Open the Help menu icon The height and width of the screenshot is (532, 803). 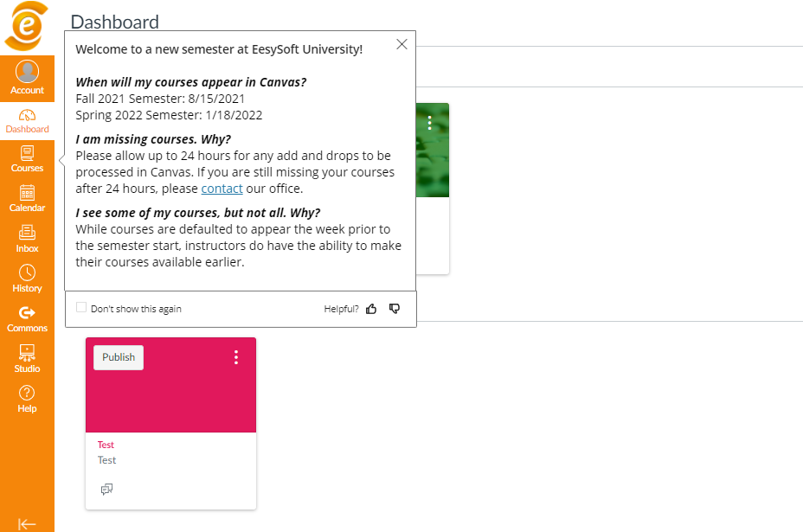(x=27, y=398)
